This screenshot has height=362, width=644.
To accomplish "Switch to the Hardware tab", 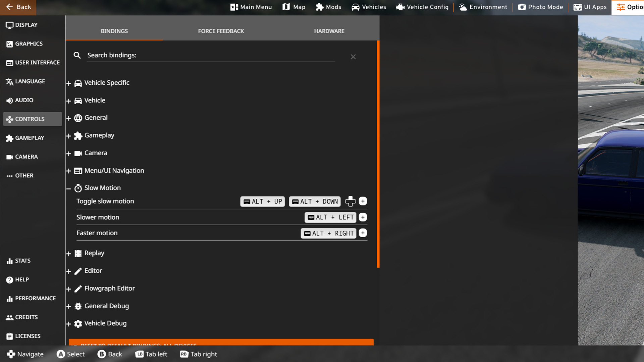I will 329,31.
